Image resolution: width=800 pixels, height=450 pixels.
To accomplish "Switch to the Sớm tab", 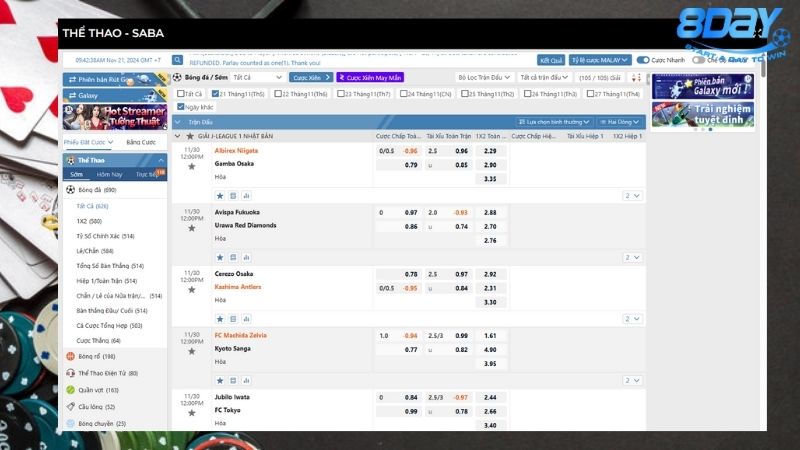I will [x=77, y=174].
